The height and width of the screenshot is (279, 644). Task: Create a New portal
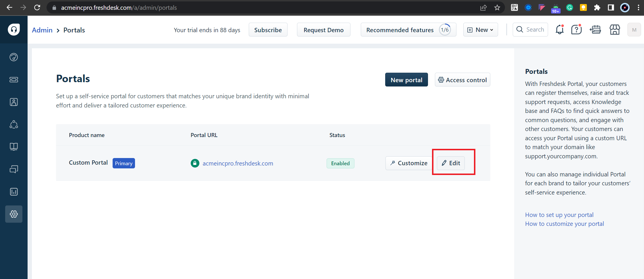click(406, 80)
